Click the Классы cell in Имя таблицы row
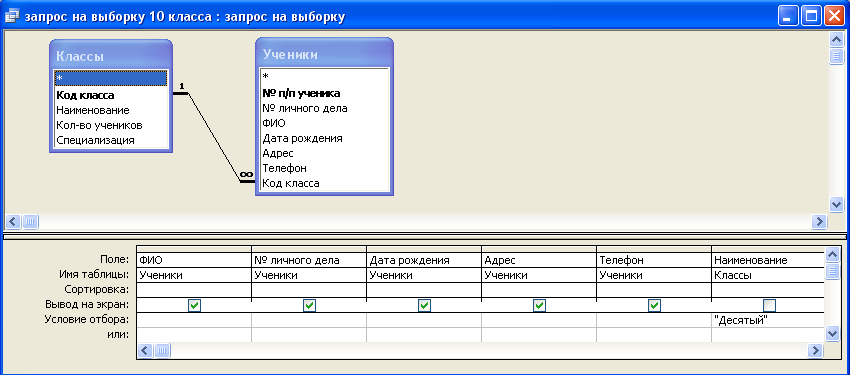 (768, 275)
